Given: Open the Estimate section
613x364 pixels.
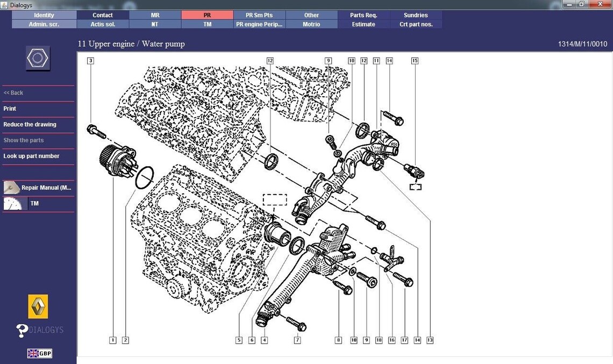Looking at the screenshot, I should [x=363, y=24].
